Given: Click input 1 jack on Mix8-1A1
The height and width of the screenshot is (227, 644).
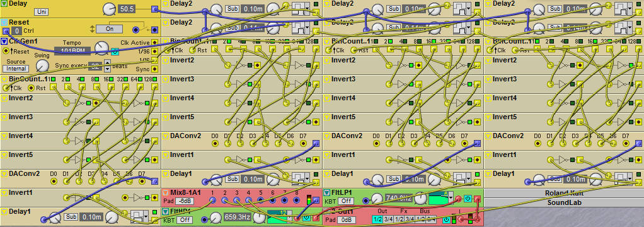Looking at the screenshot, I should [x=212, y=201].
